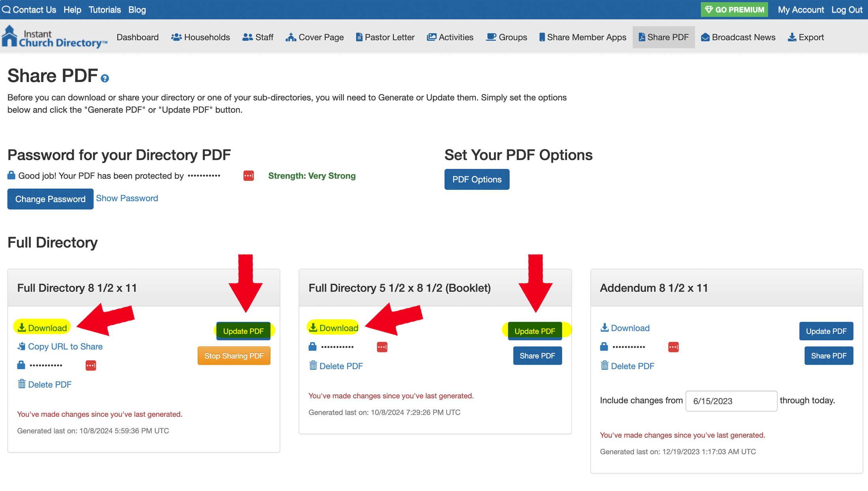
Task: Open Broadcast News
Action: 738,37
